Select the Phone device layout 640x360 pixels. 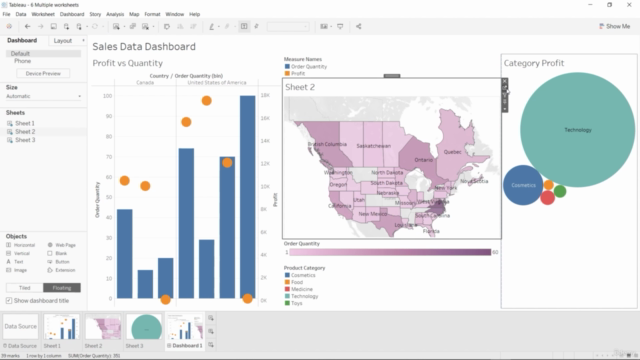coord(22,61)
